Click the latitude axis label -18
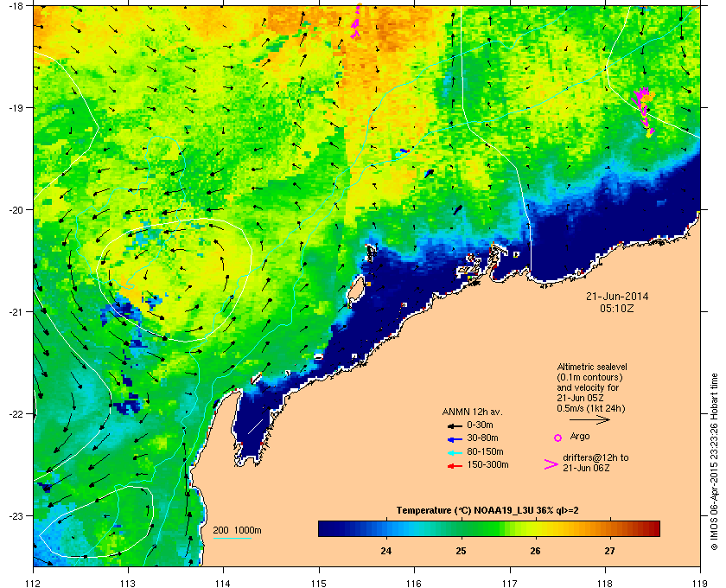 (x=16, y=6)
